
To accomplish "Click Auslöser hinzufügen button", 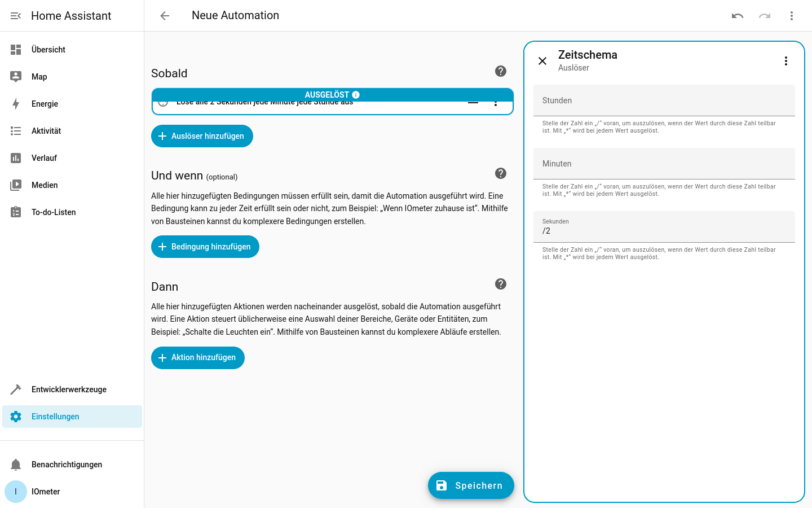I will [202, 136].
